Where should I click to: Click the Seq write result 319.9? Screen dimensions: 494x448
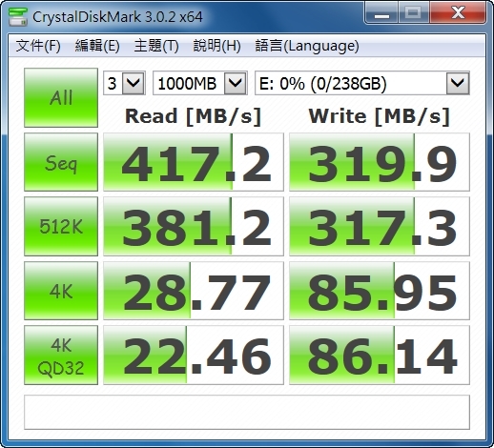click(x=380, y=162)
